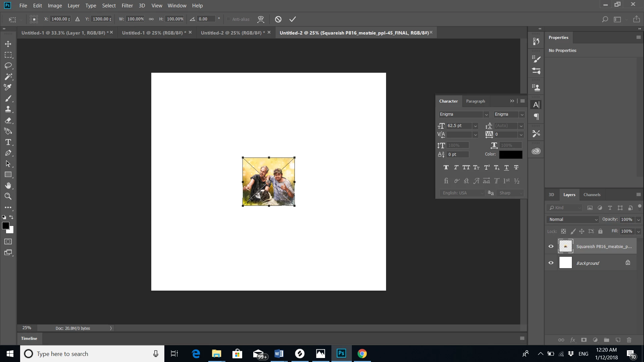Screen dimensions: 644x362
Task: Hide the Squareish P816_meatsie layer
Action: 551,246
